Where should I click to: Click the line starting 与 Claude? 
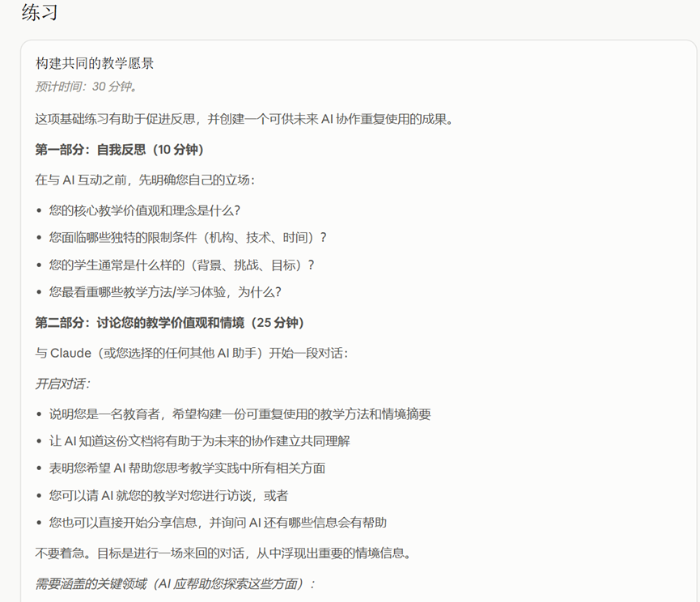[x=192, y=353]
